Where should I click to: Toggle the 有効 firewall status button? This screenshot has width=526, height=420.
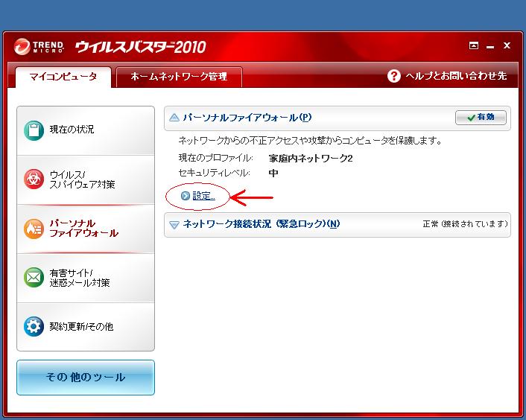481,118
